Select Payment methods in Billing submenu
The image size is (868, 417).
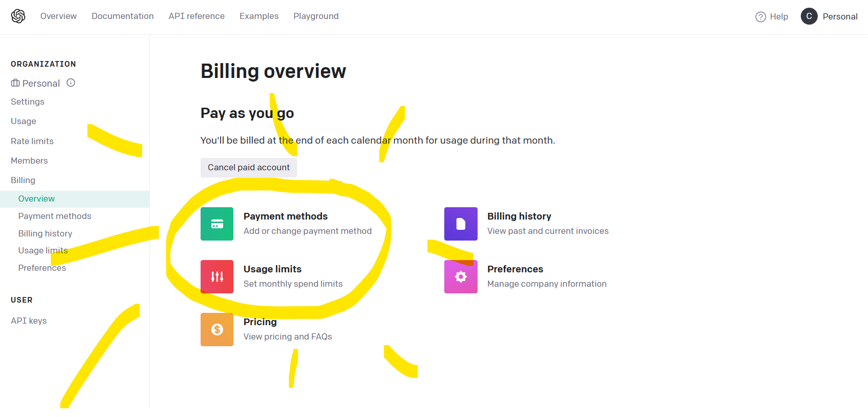point(55,216)
